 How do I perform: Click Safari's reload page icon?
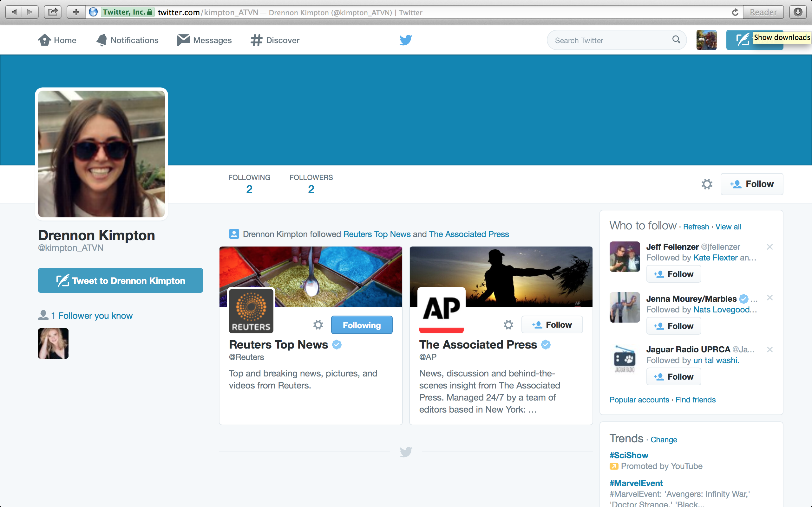point(735,12)
